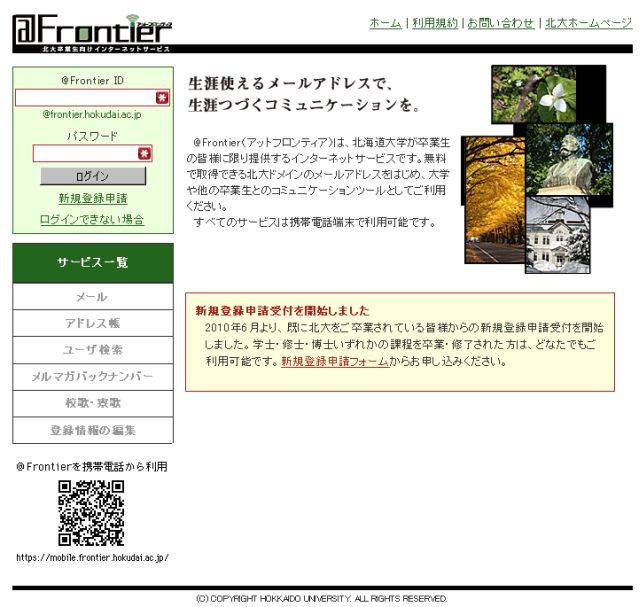
Task: Select ユーザ検索 in the service list
Action: [x=93, y=350]
